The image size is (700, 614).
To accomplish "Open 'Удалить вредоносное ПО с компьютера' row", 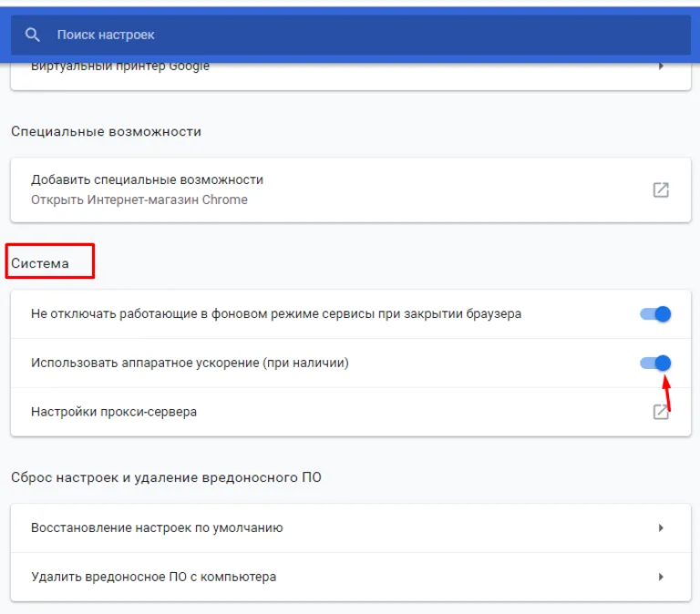I will (351, 577).
